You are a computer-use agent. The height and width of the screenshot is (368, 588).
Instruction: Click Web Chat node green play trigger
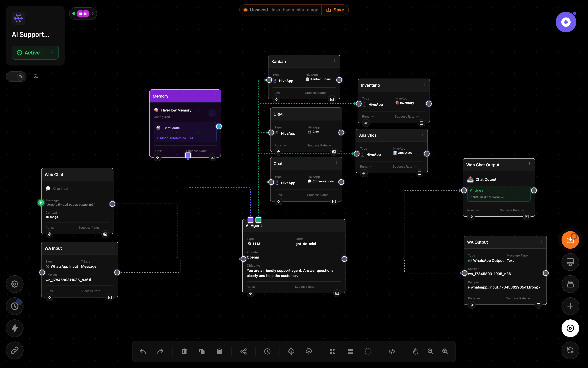pyautogui.click(x=41, y=203)
